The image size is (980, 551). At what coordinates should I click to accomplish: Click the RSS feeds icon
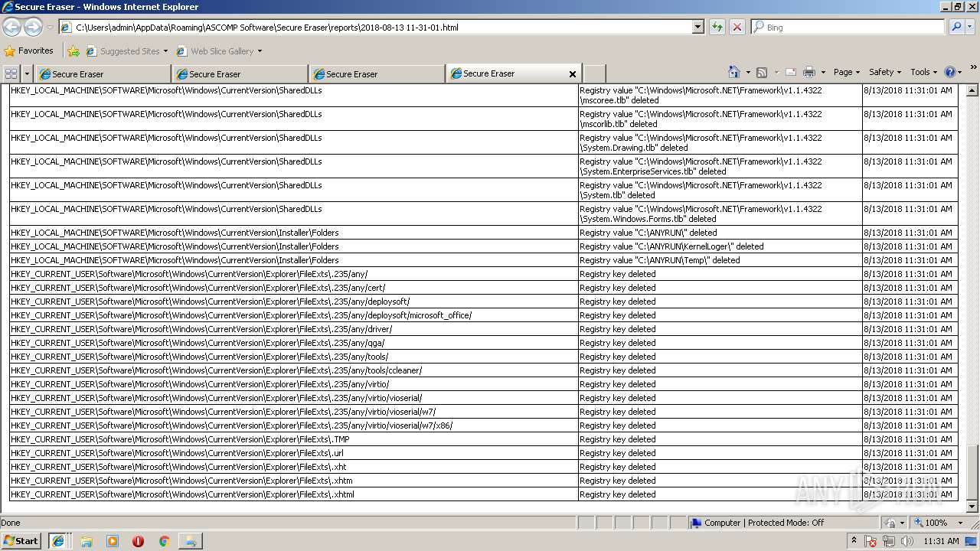click(762, 72)
